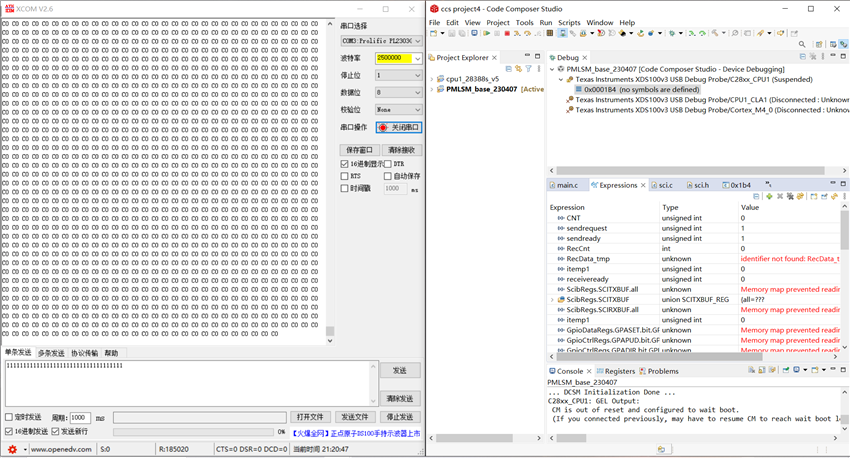Click the green Resume button in CCS toolbar
The image size is (850, 458).
pyautogui.click(x=487, y=33)
